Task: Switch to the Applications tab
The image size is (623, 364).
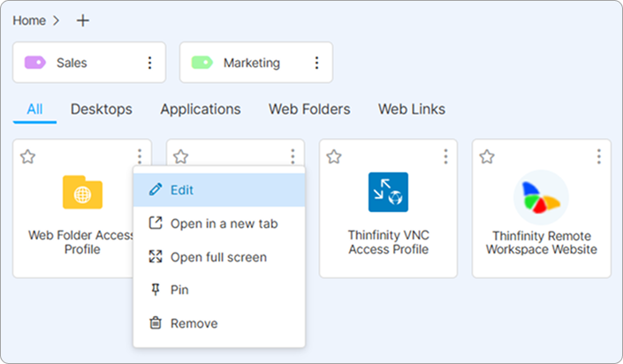Action: (201, 110)
